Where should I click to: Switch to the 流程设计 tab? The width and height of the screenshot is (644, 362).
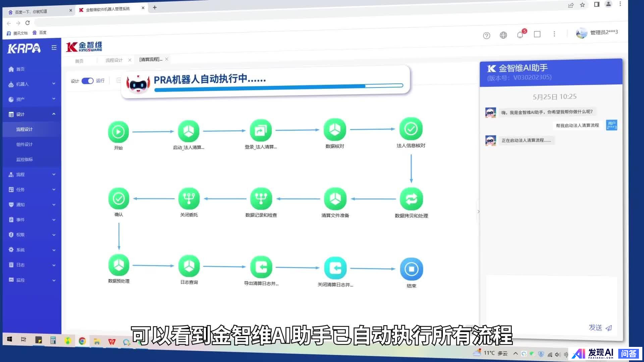pos(114,60)
